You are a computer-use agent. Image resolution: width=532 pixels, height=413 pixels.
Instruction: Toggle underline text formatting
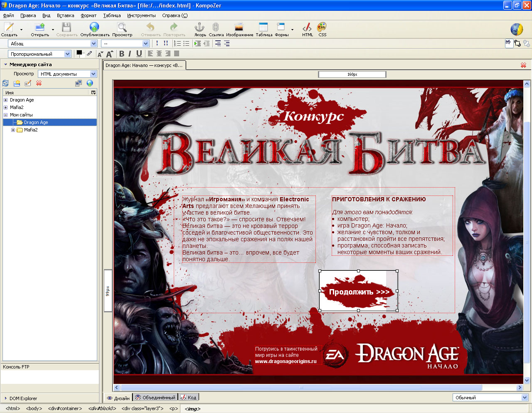click(x=139, y=54)
